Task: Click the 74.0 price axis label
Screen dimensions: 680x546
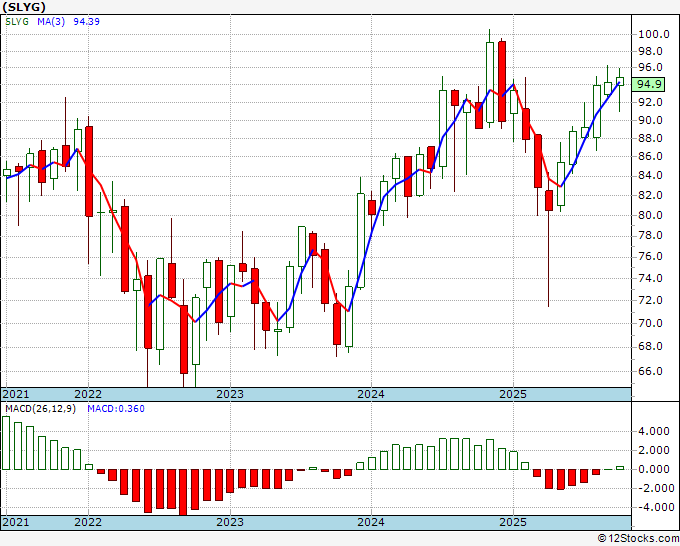Action: pyautogui.click(x=650, y=278)
